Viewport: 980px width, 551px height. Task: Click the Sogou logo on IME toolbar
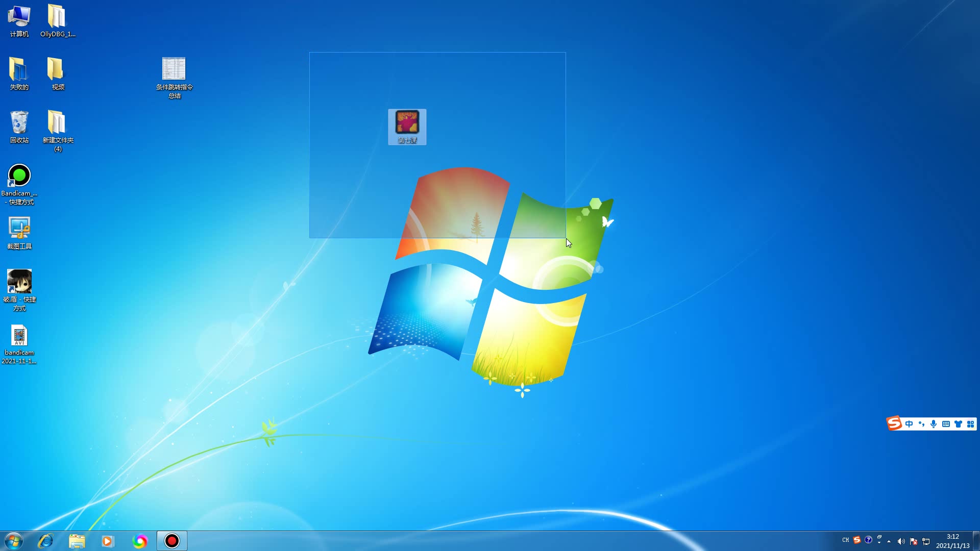click(x=894, y=423)
